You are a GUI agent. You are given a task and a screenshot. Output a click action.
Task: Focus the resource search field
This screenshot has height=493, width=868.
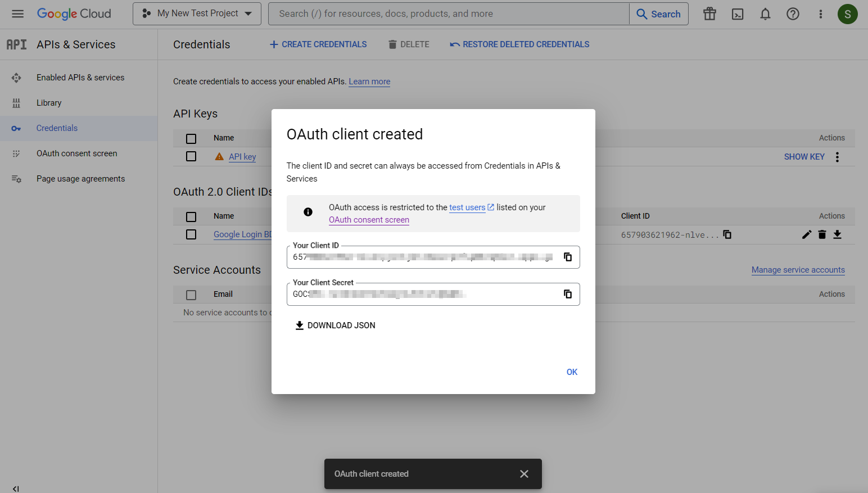pos(449,13)
